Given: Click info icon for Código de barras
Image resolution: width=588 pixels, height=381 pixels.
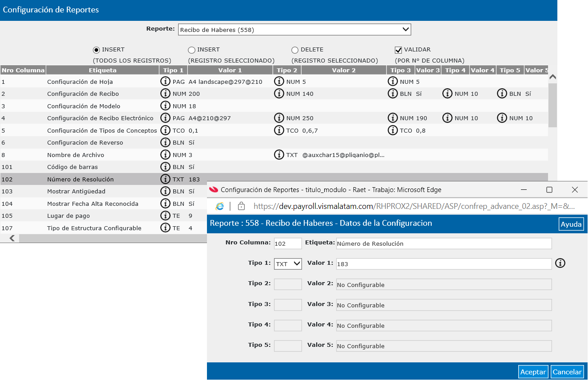Looking at the screenshot, I should tap(166, 167).
